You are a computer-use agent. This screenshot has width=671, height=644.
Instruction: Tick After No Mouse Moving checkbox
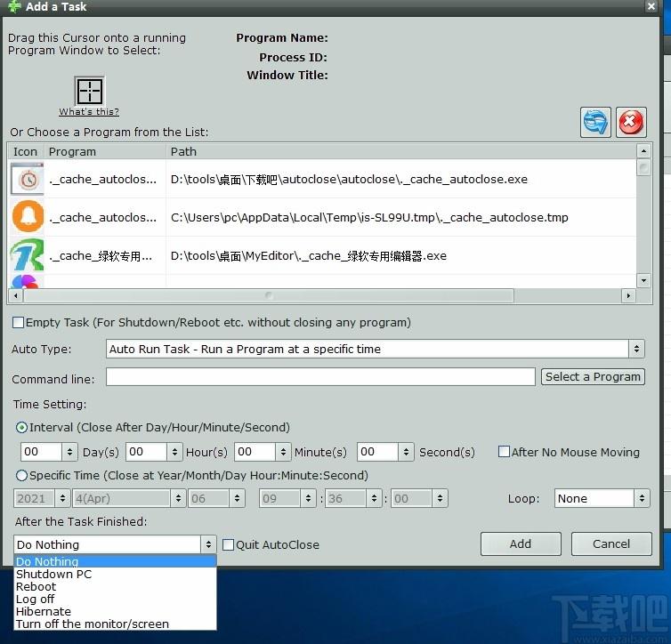coord(504,452)
